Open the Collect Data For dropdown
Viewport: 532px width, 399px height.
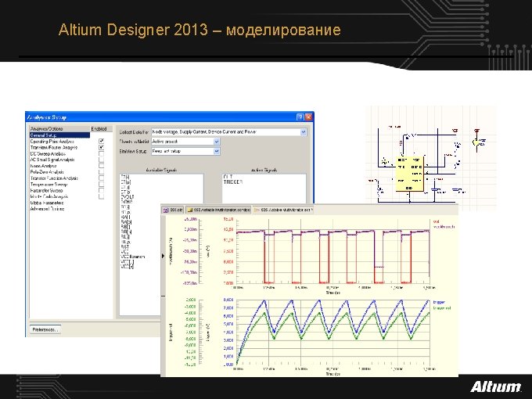(x=304, y=132)
